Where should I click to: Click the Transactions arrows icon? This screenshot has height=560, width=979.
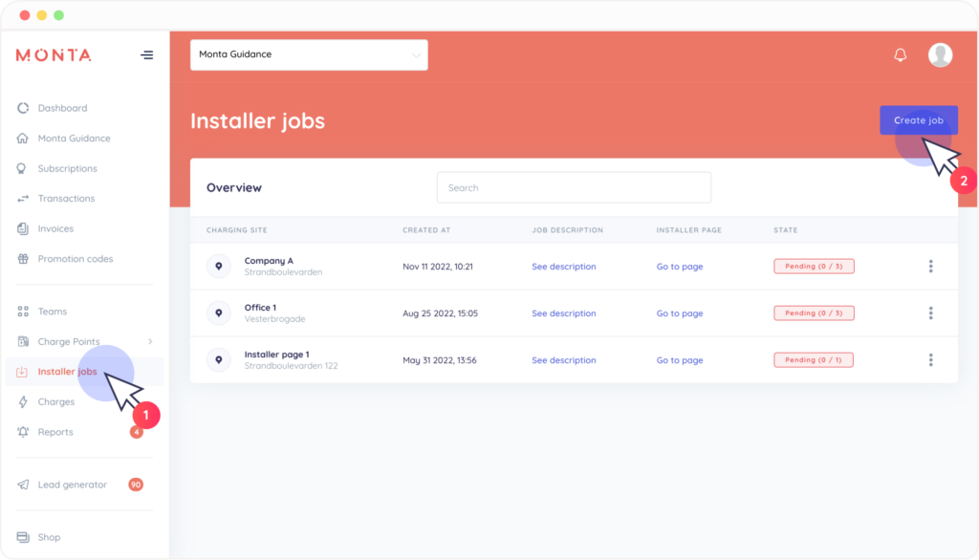(23, 199)
